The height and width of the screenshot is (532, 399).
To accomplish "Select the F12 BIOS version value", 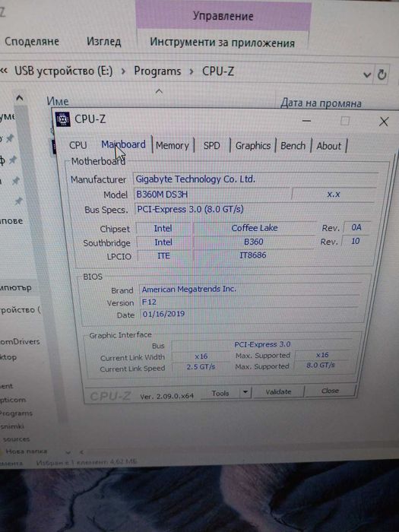I will pos(250,302).
